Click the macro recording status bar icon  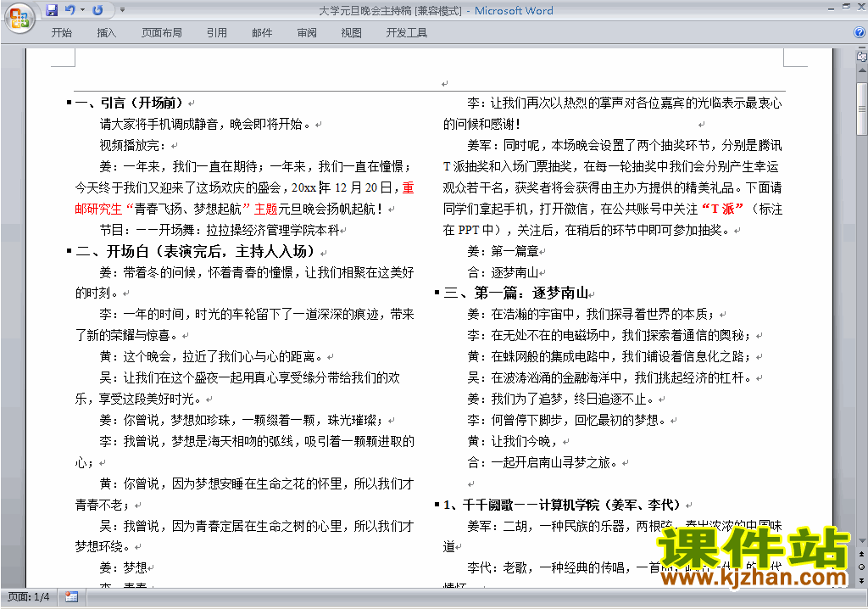pyautogui.click(x=71, y=597)
